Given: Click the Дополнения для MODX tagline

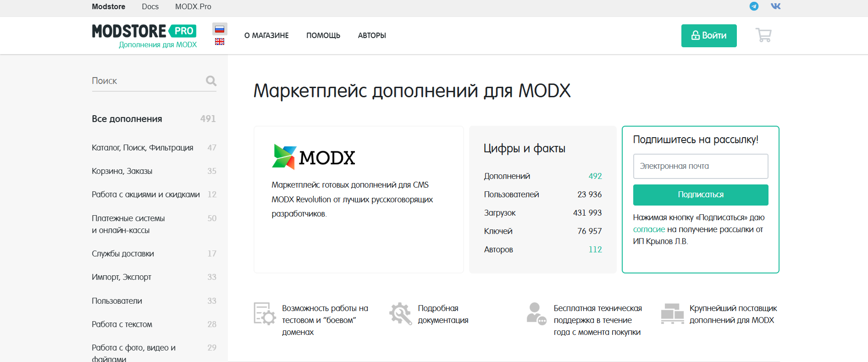Looking at the screenshot, I should point(158,45).
